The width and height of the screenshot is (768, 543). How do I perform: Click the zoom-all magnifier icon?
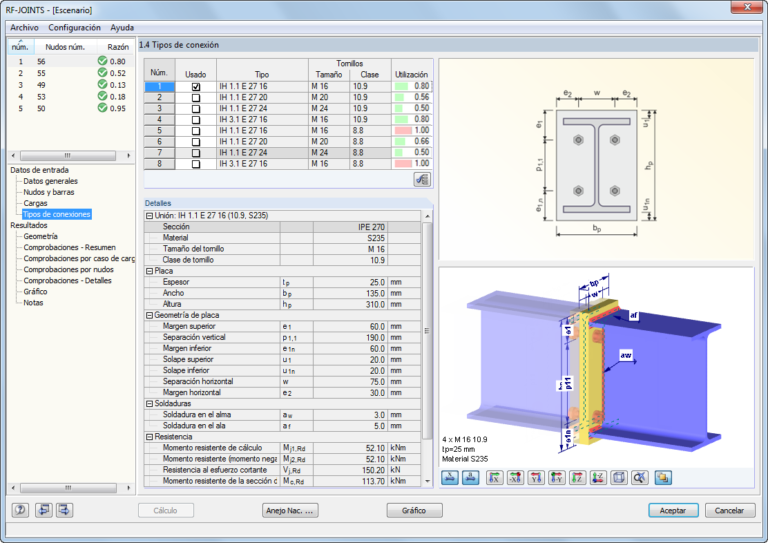[x=640, y=477]
